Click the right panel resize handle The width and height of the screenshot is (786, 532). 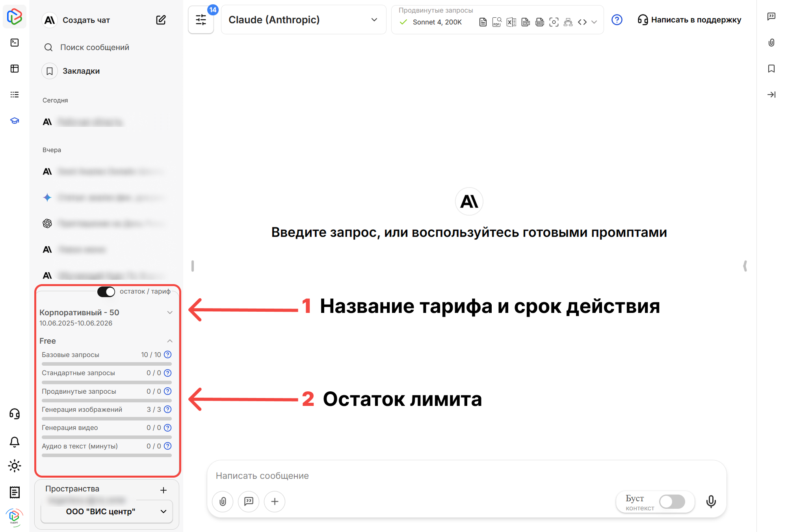745,266
